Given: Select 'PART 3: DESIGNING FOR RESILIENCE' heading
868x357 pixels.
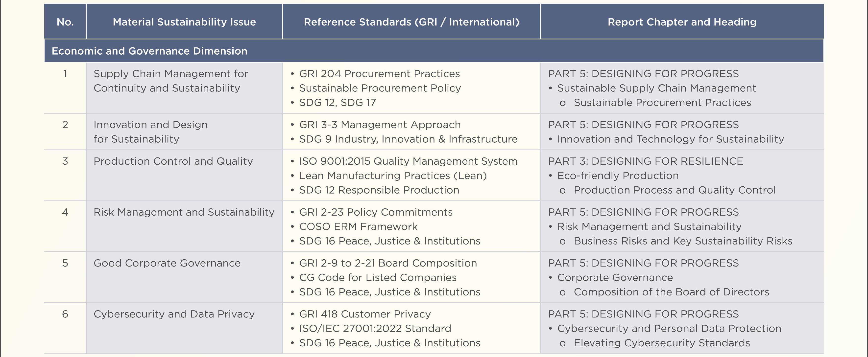Looking at the screenshot, I should coord(645,161).
